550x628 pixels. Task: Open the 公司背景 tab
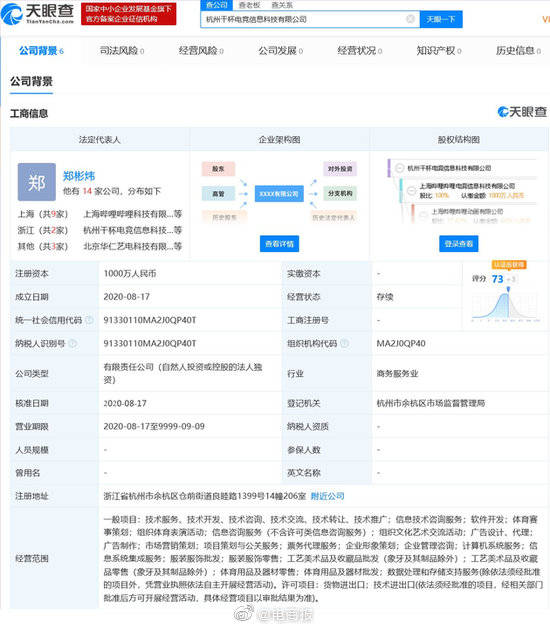click(41, 51)
